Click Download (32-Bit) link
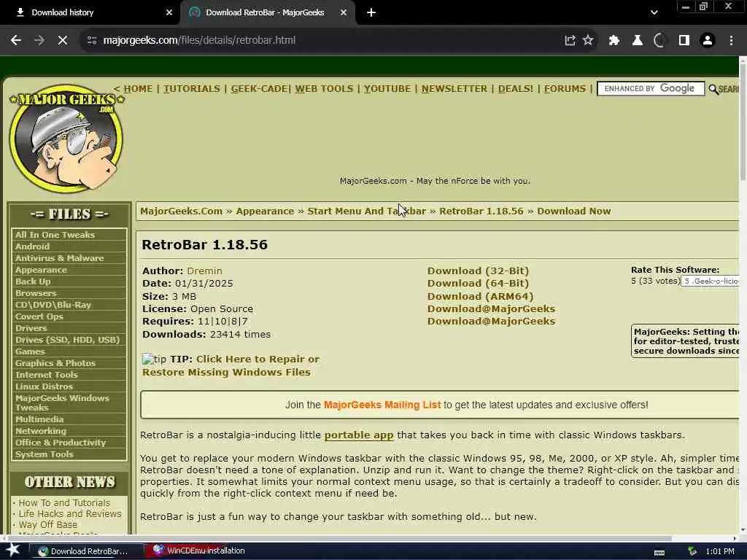The width and height of the screenshot is (747, 560). (x=478, y=271)
